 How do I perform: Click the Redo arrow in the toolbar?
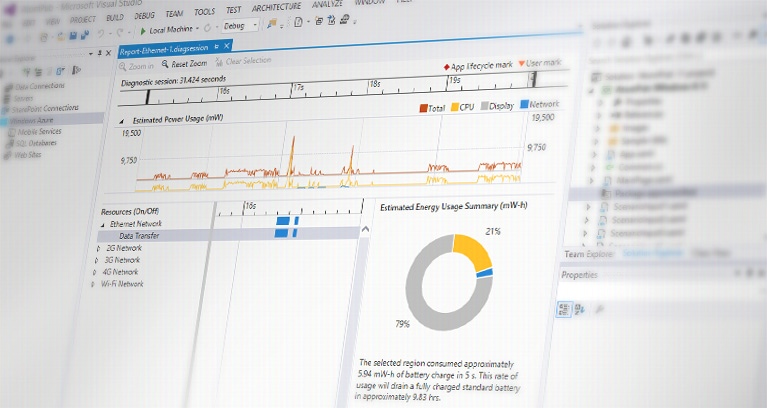[x=120, y=33]
